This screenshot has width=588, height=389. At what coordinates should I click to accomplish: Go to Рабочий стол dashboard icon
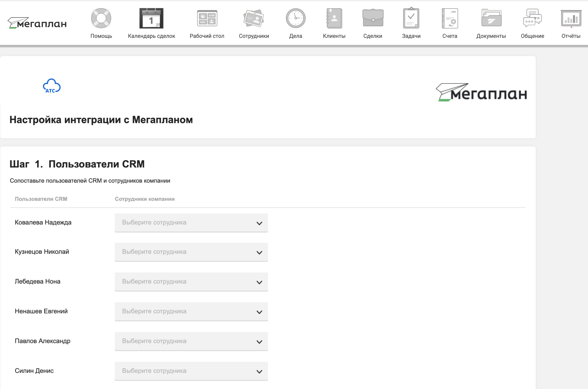[207, 19]
